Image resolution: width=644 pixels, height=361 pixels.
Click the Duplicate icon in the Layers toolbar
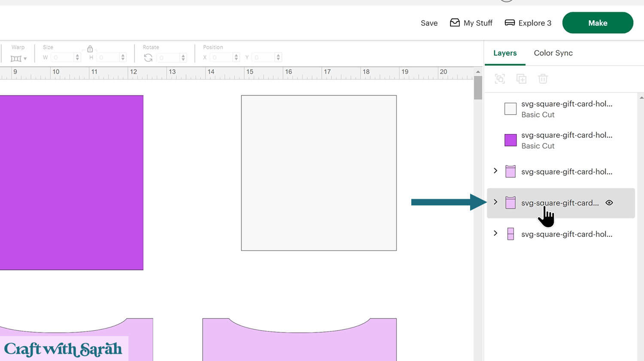(x=521, y=79)
